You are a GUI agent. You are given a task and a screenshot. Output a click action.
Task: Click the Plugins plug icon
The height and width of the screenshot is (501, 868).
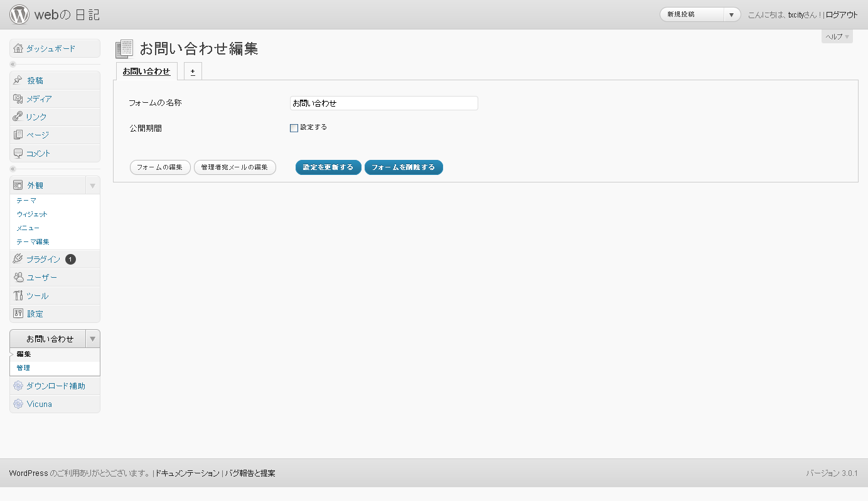coord(18,259)
